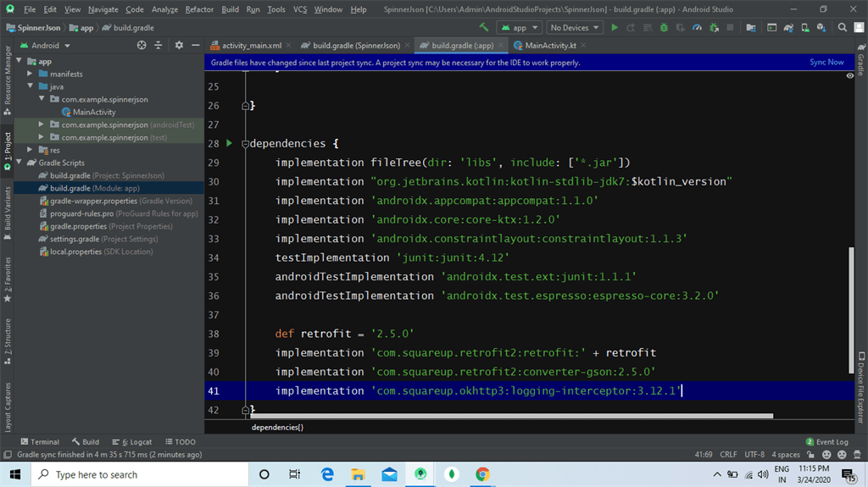Click the Stop square icon
This screenshot has height=487, width=868.
coord(730,27)
